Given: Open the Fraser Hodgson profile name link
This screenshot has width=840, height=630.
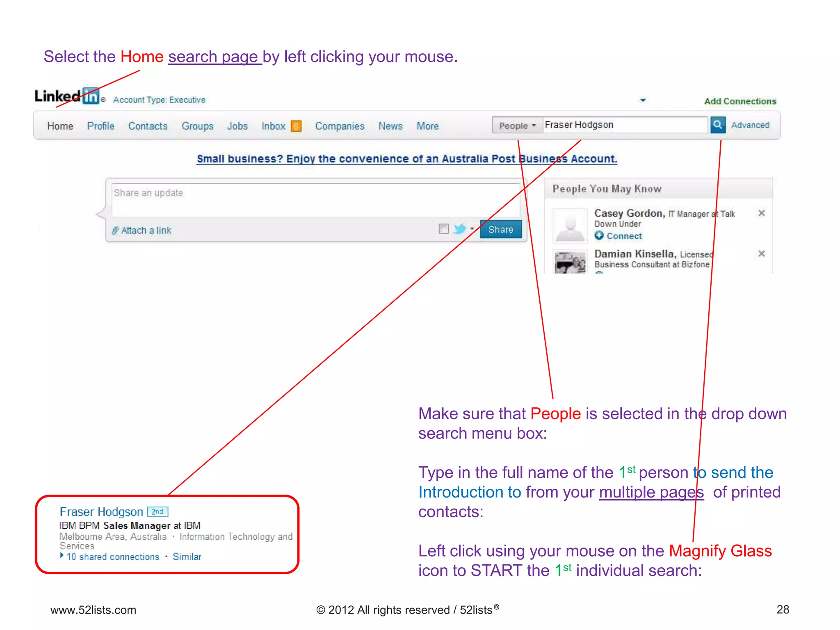Looking at the screenshot, I should pyautogui.click(x=101, y=512).
